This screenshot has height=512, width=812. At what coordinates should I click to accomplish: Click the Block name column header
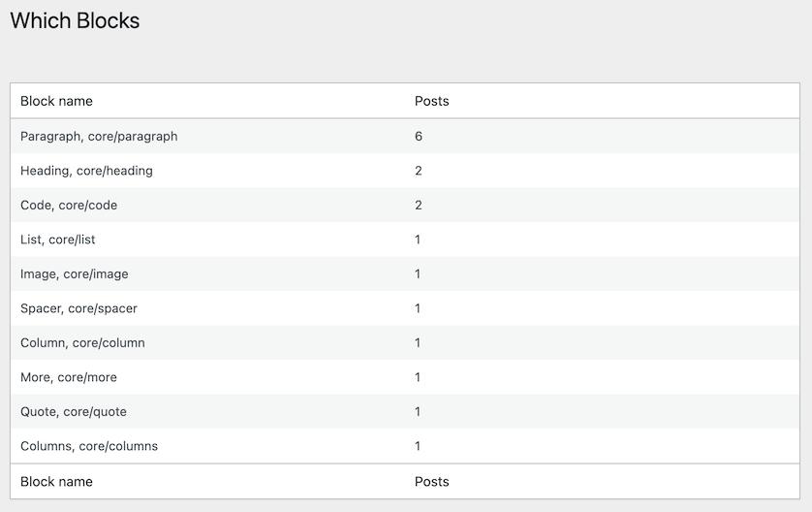coord(56,101)
